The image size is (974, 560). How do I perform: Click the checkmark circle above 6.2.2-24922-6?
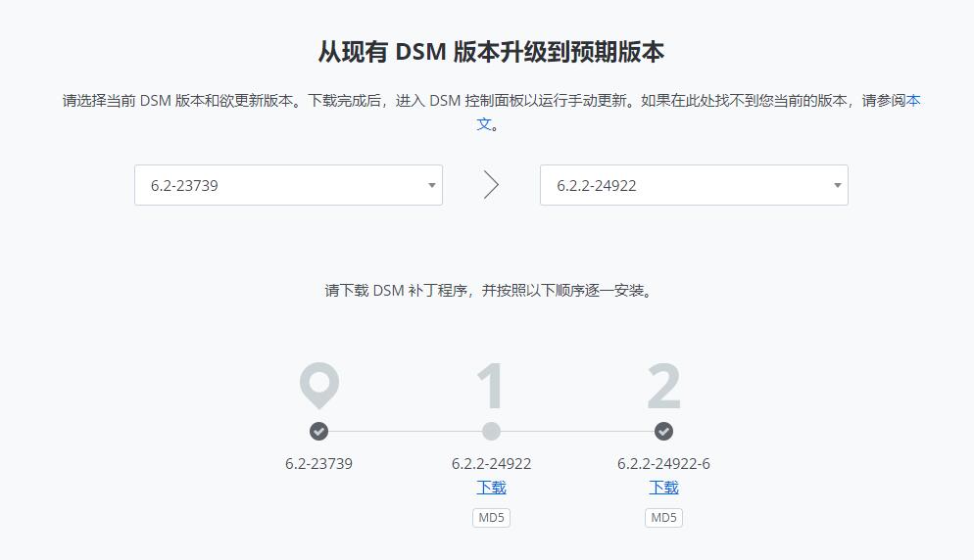coord(663,432)
